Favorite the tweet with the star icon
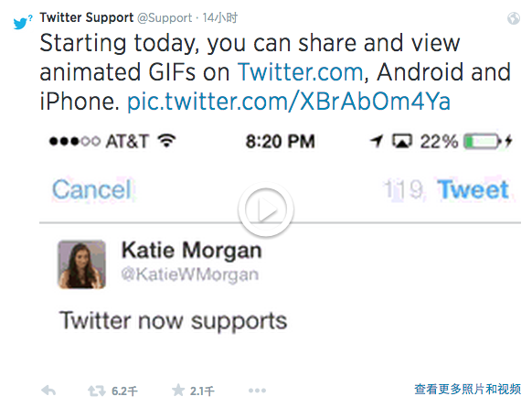This screenshot has width=532, height=407. 178,391
